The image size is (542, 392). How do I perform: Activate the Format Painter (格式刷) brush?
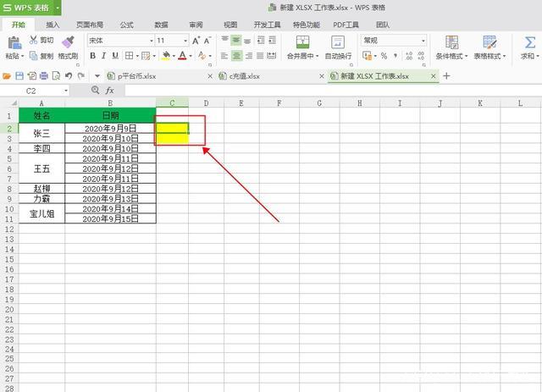click(68, 42)
